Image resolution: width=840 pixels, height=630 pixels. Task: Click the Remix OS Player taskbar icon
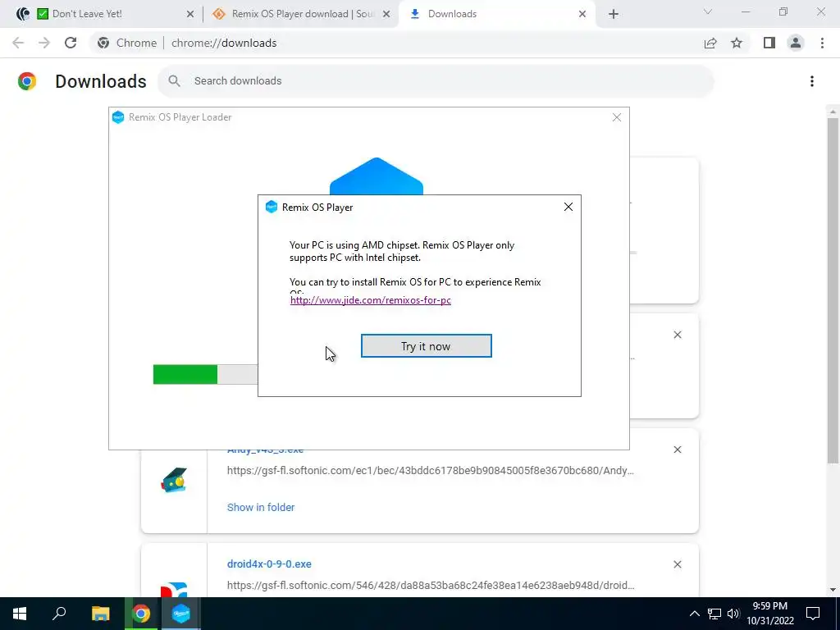click(181, 614)
